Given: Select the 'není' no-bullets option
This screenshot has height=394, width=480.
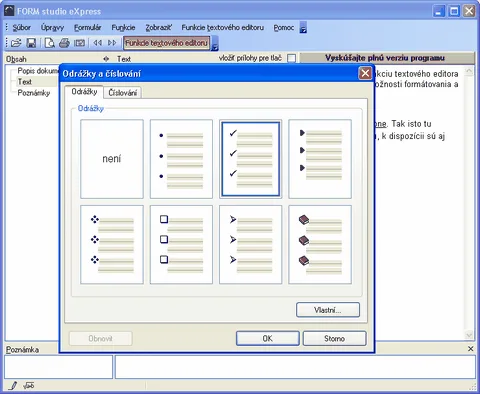Looking at the screenshot, I should (x=112, y=159).
